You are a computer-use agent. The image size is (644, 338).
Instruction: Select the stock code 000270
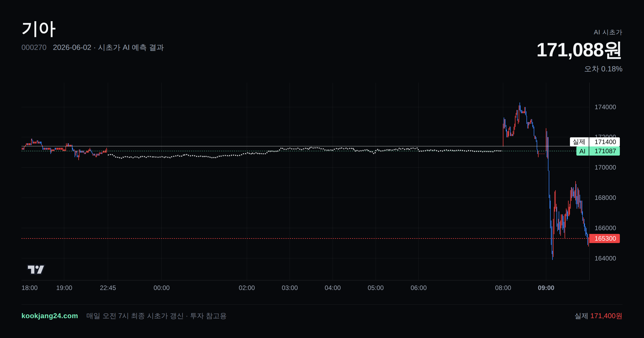point(34,47)
